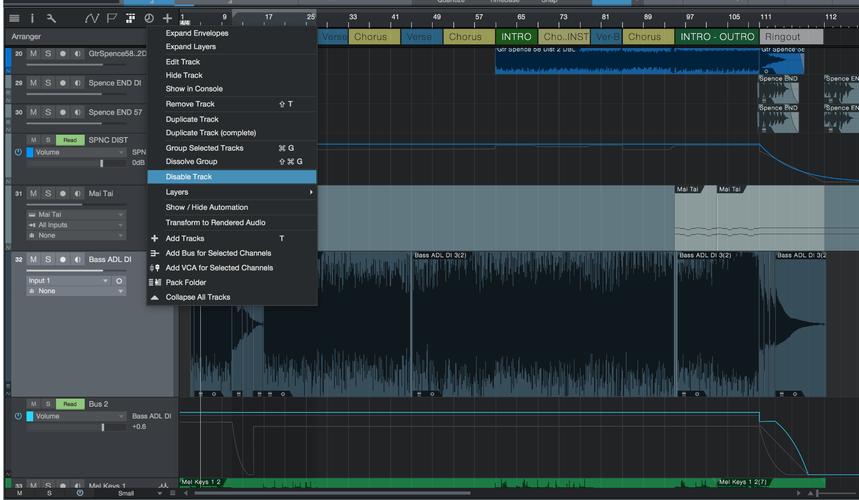Adjust SPNC DIST volume slider

click(101, 163)
